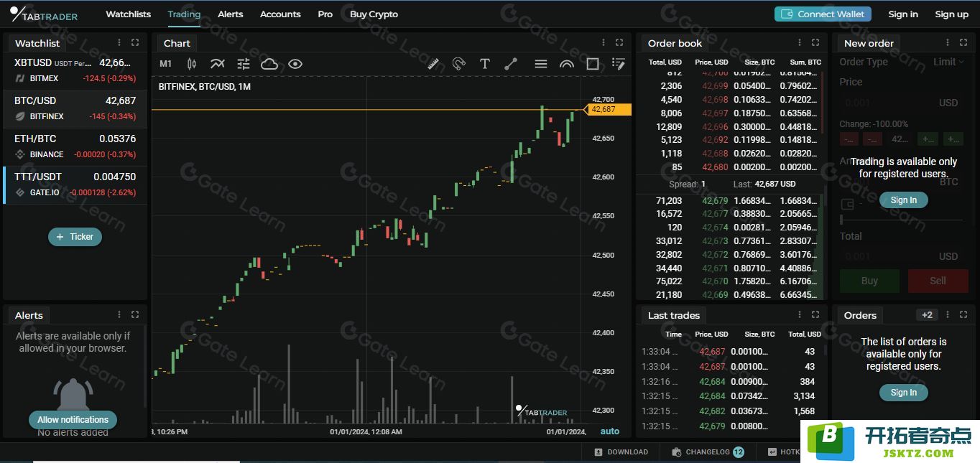Toggle chart drawings visibility eye icon
Screen dimensions: 980x463
click(x=295, y=64)
